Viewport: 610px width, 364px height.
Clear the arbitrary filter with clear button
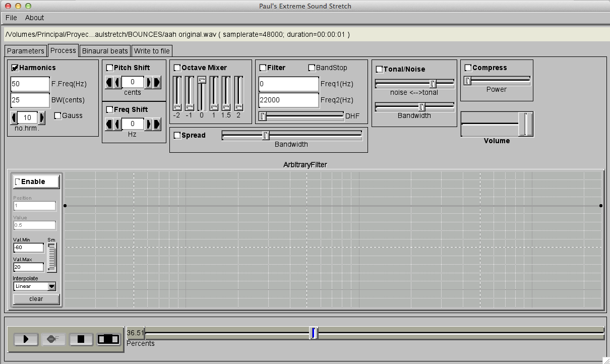(x=36, y=299)
